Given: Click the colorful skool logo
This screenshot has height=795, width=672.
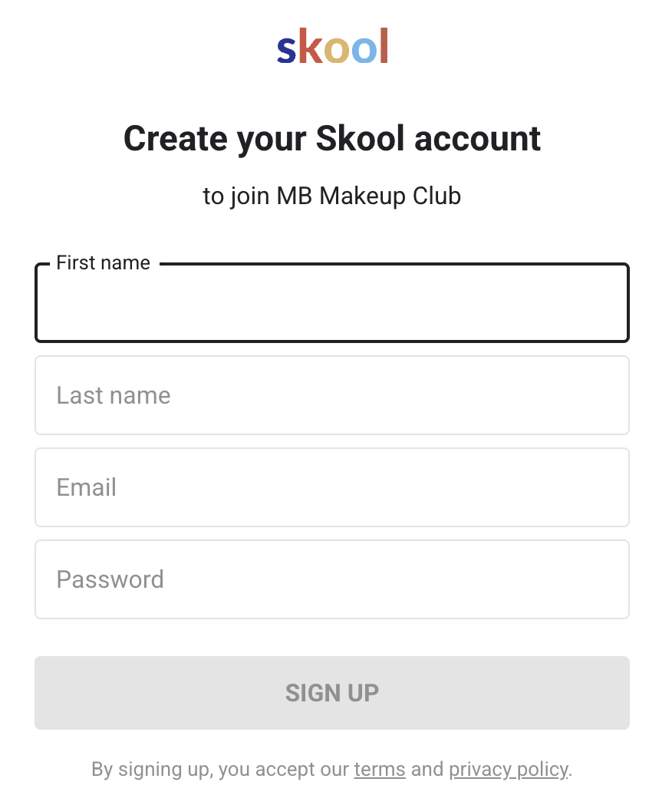Looking at the screenshot, I should [x=332, y=45].
